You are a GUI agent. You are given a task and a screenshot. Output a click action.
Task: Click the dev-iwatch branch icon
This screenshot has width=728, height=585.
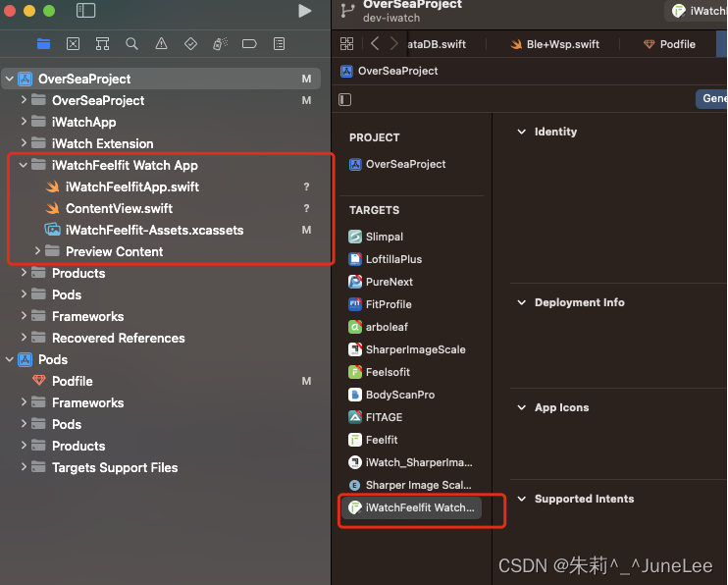tap(347, 10)
